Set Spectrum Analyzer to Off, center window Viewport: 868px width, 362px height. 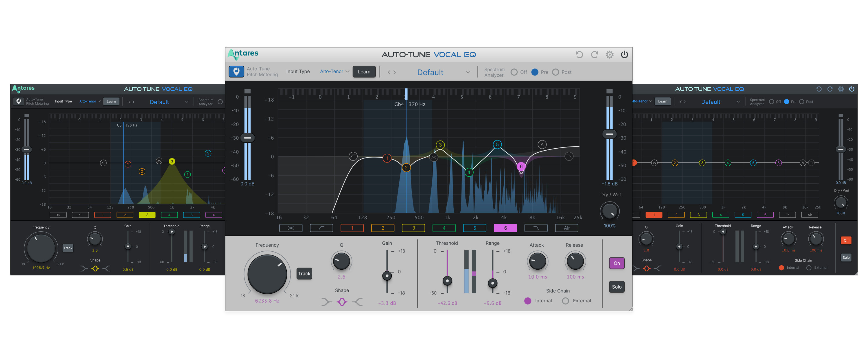click(514, 72)
